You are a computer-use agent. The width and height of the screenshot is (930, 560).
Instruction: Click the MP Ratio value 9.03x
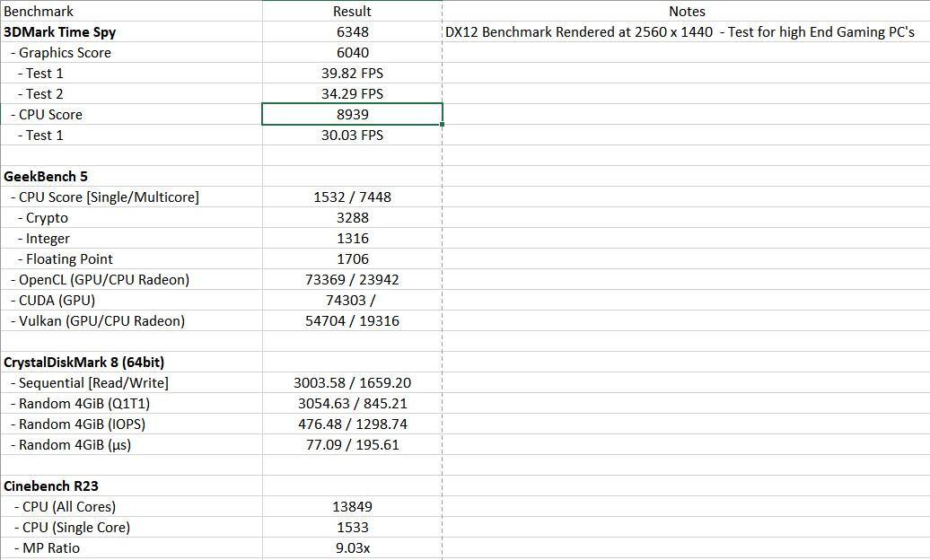point(352,548)
